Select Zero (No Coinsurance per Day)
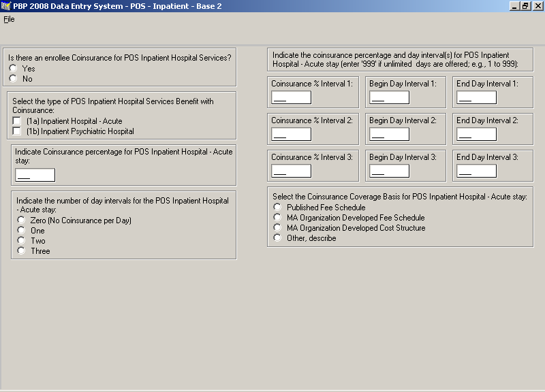Screen dimensions: 545x392 [x=21, y=220]
